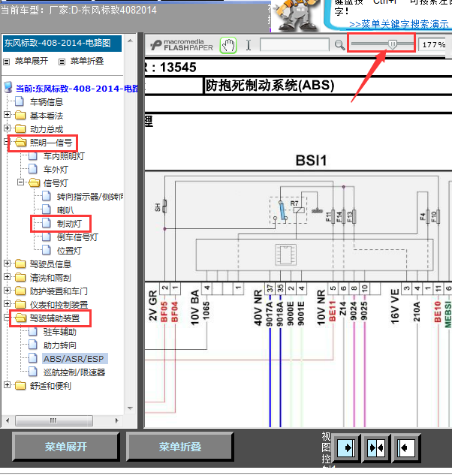Expand the 防护装置和车门 folder
The height and width of the screenshot is (476, 452).
point(7,291)
